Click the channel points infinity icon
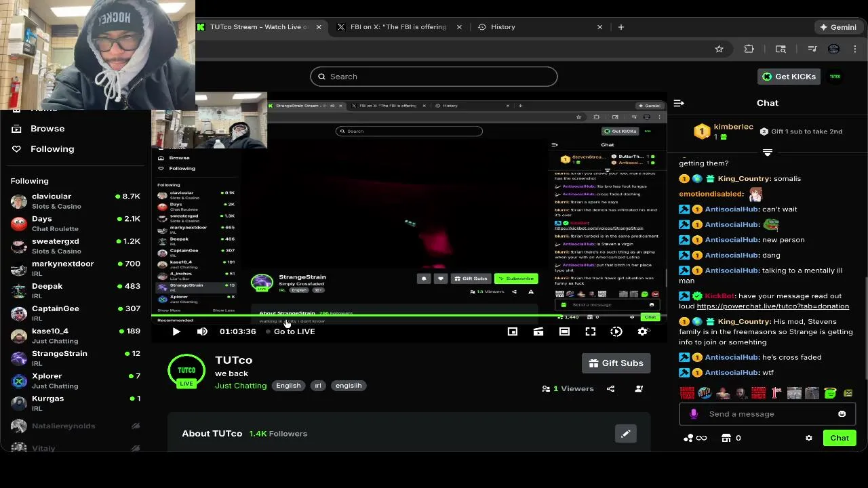 point(696,438)
